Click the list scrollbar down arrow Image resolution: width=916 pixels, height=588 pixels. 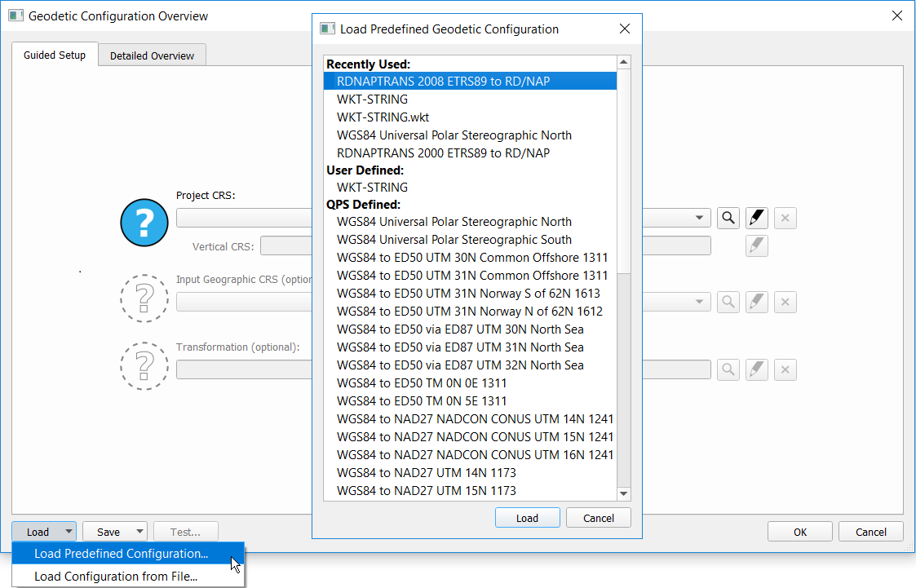pos(624,493)
